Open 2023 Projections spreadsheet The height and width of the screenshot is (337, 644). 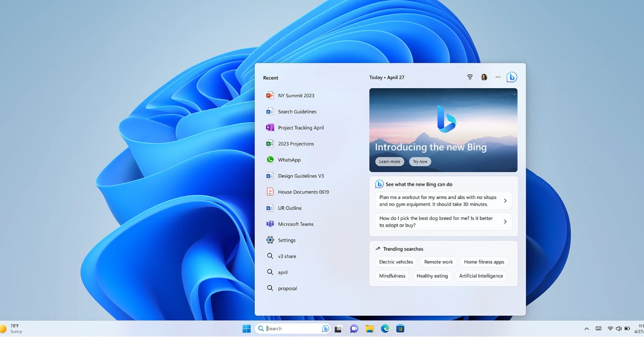tap(296, 144)
